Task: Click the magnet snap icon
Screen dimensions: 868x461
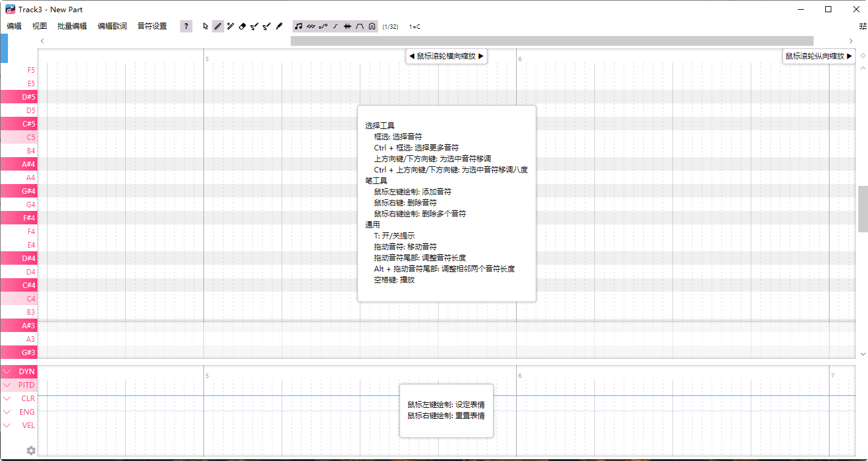Action: 371,26
